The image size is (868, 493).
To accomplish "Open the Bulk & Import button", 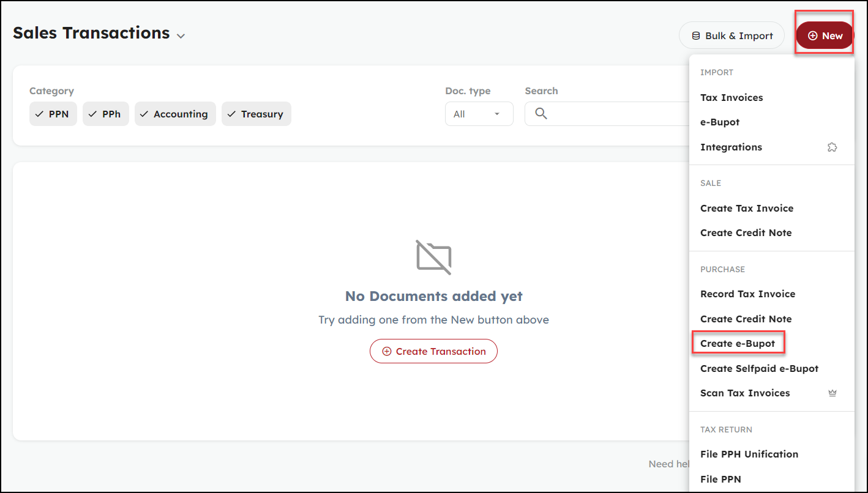I will (731, 36).
